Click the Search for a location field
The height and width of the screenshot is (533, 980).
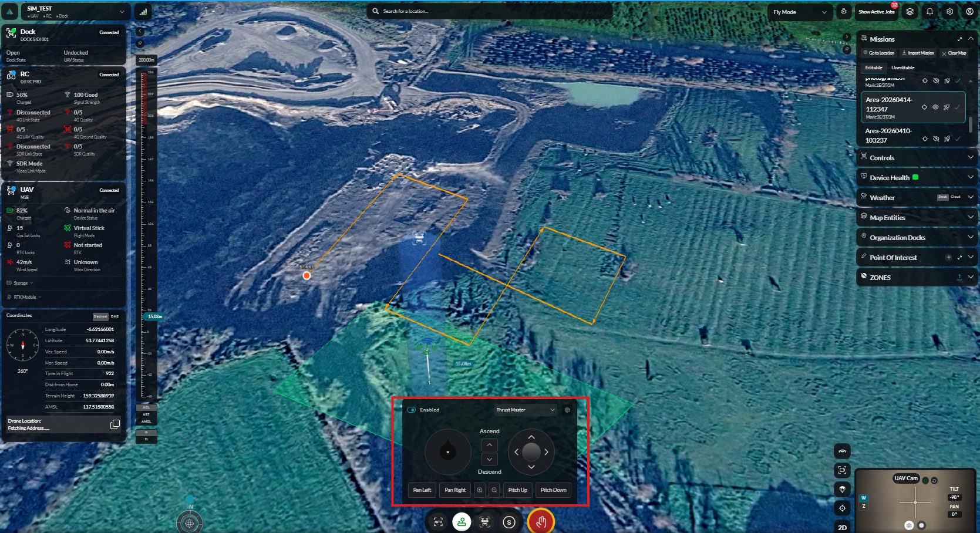(x=490, y=11)
